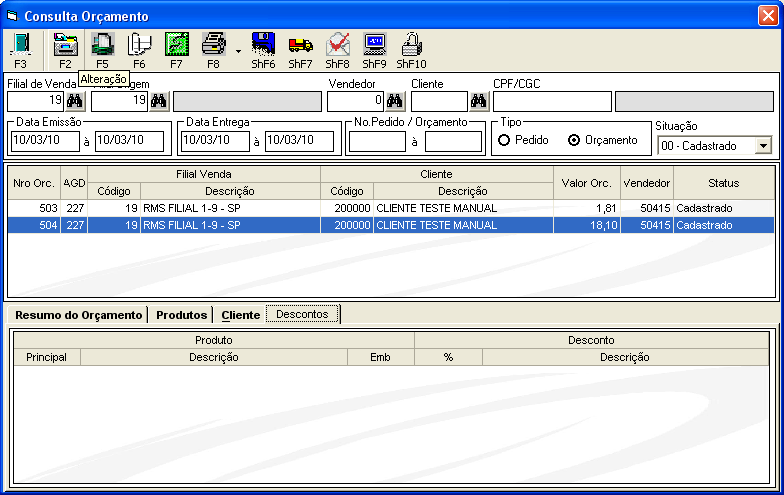Click the Emb column header

coord(380,357)
